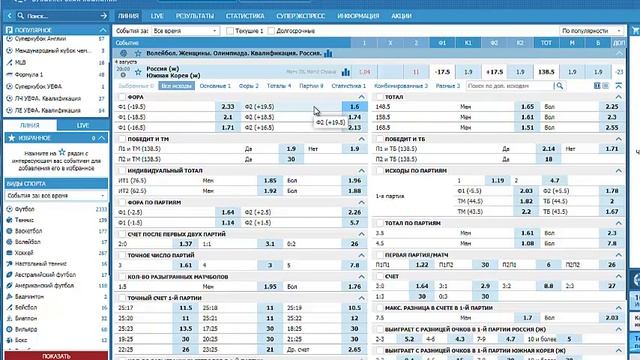Click the search magnifier icon in sidebar
This screenshot has height=360, width=640.
20,16
